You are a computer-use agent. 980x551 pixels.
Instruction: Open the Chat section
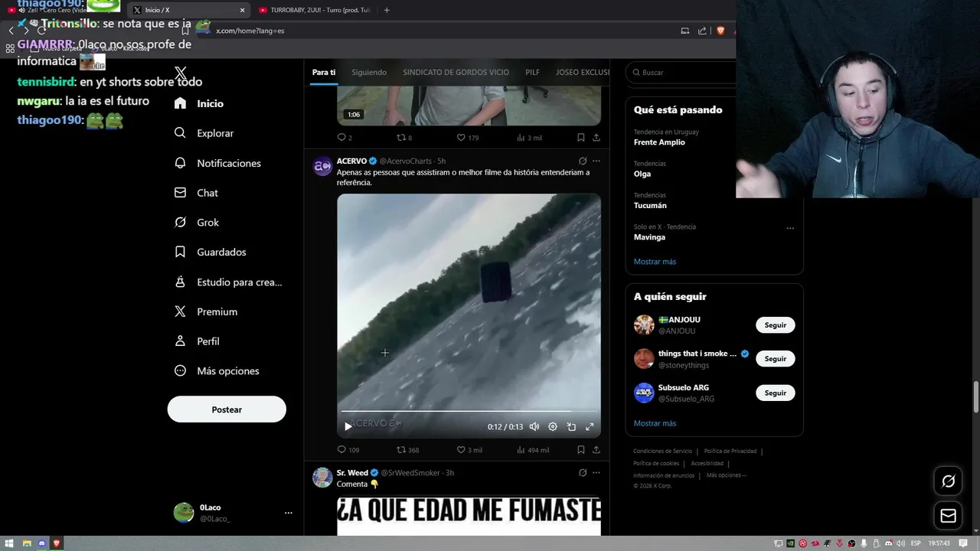196,193
